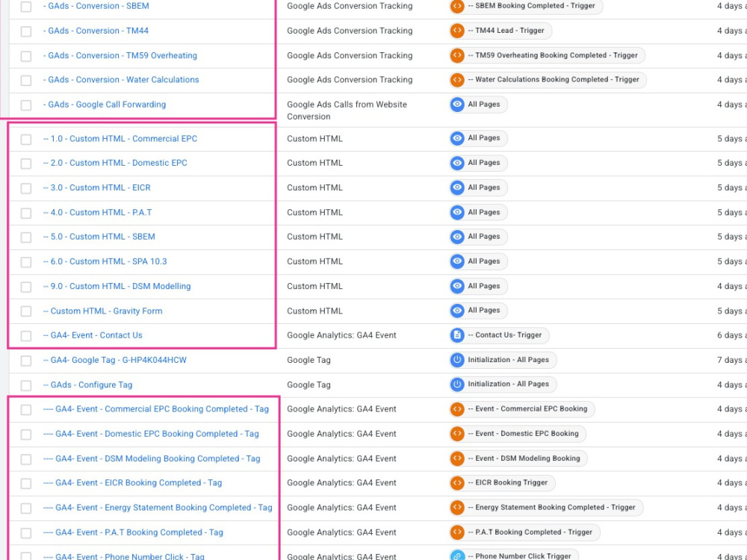747x560 pixels.
Task: Open tag GA4 Event Domestic EPC Booking Completed
Action: pos(151,434)
